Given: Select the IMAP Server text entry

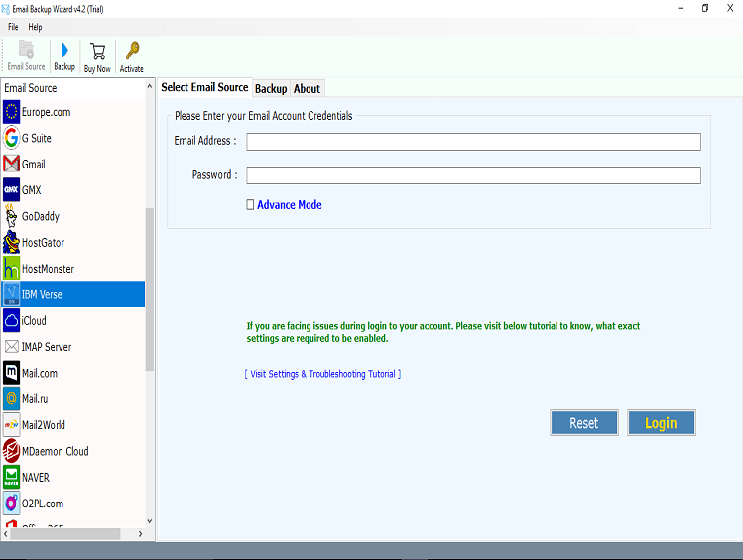Looking at the screenshot, I should coord(47,347).
